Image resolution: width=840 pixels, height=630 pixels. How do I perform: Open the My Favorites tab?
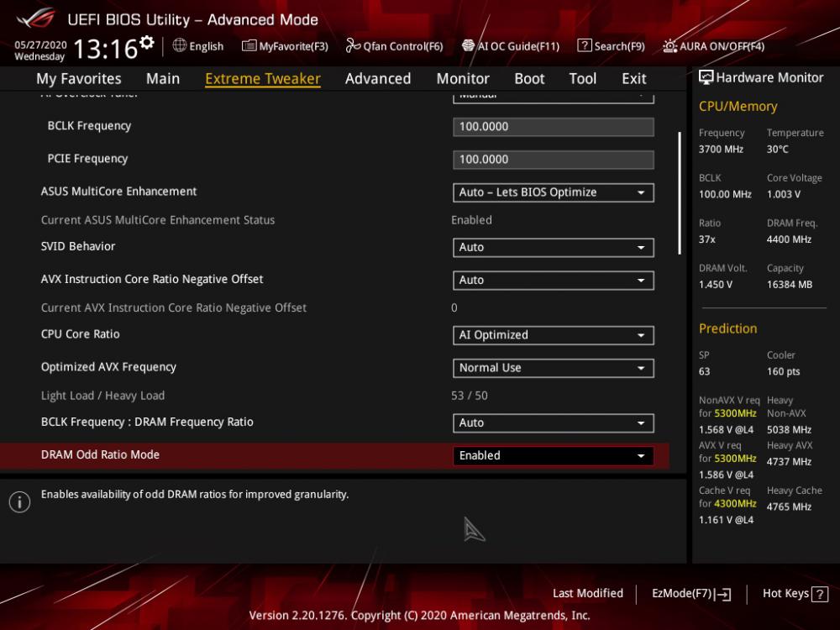(x=79, y=79)
